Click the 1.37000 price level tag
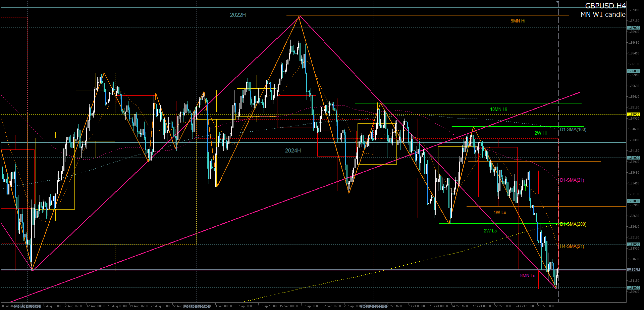Image resolution: width=644 pixels, height=310 pixels. (634, 28)
